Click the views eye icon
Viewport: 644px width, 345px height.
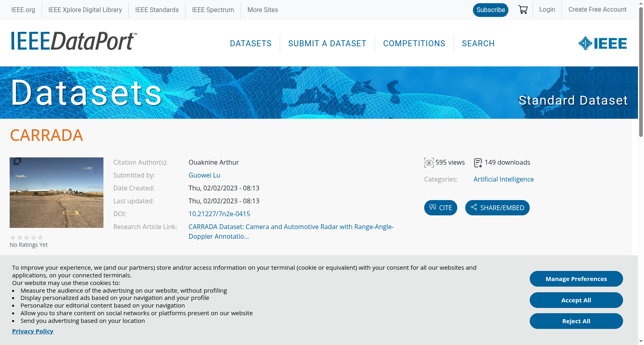(x=429, y=163)
